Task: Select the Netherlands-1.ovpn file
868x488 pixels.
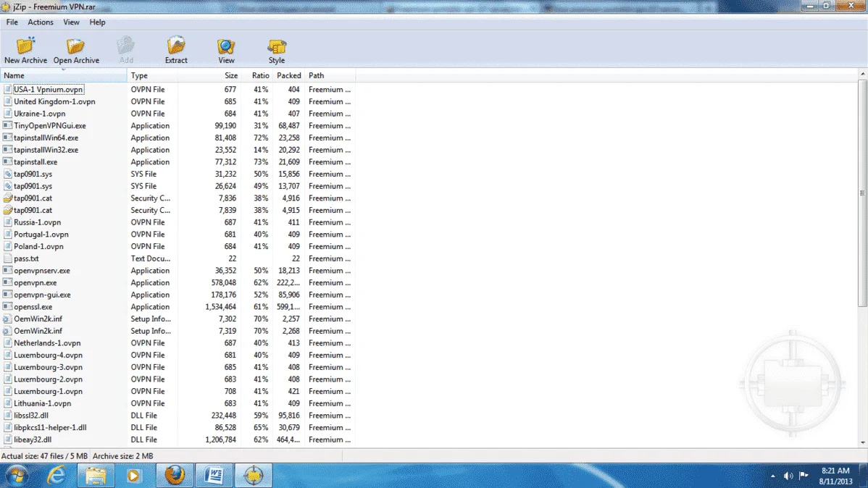Action: [47, 343]
